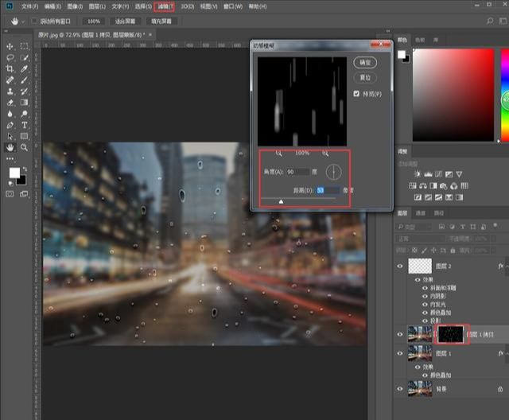The height and width of the screenshot is (420, 509).
Task: Click the 100% zoom button
Action: pos(94,21)
